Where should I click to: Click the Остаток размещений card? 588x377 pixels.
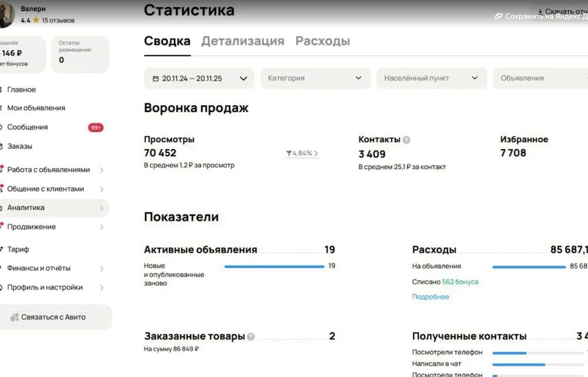pos(80,54)
